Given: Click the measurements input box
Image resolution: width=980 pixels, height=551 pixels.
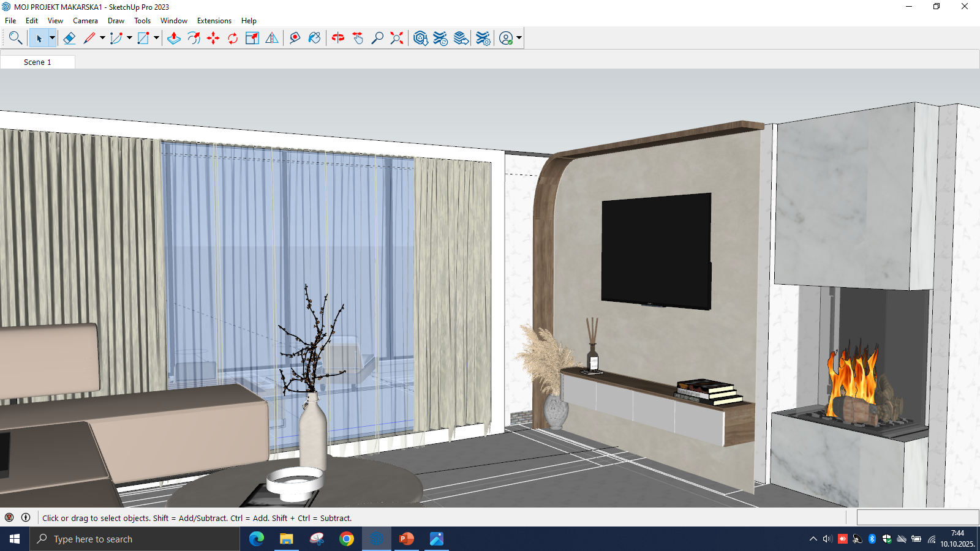Looking at the screenshot, I should pos(917,517).
